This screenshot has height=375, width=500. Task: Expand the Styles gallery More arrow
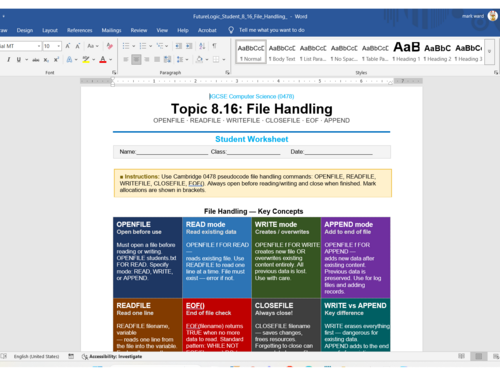(489, 52)
